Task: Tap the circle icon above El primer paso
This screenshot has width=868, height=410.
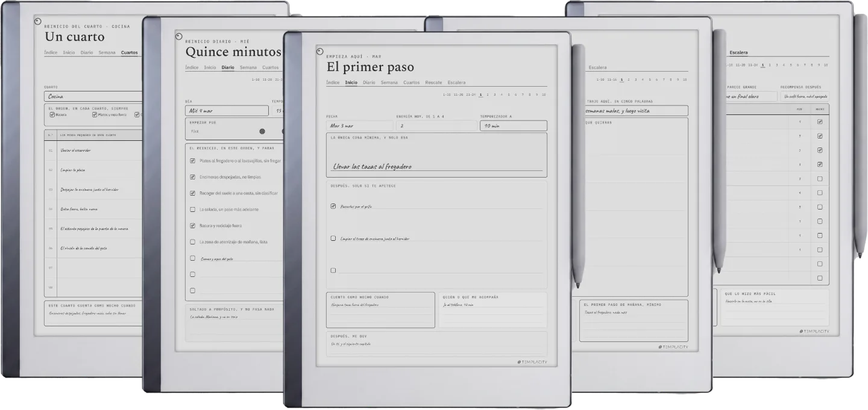Action: (320, 52)
